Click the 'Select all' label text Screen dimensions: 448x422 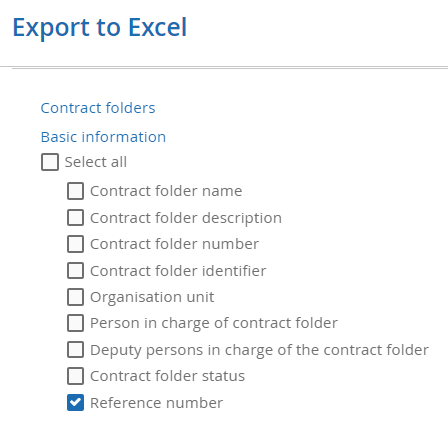[96, 162]
